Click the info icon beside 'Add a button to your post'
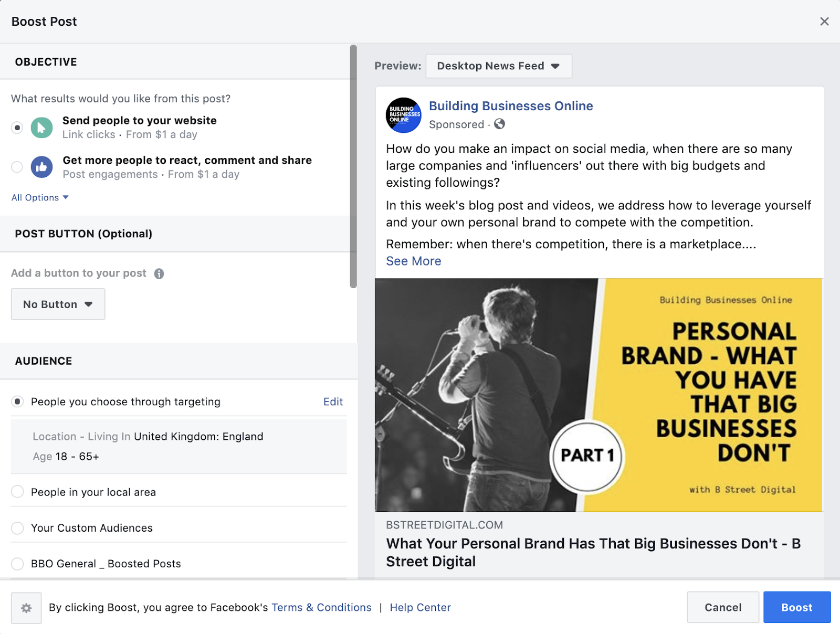Image resolution: width=840 pixels, height=634 pixels. (x=159, y=273)
